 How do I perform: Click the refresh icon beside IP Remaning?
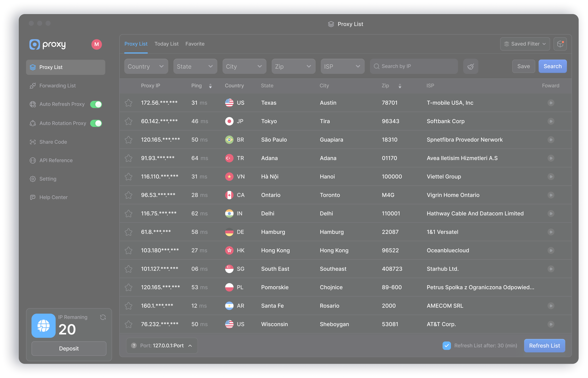103,317
